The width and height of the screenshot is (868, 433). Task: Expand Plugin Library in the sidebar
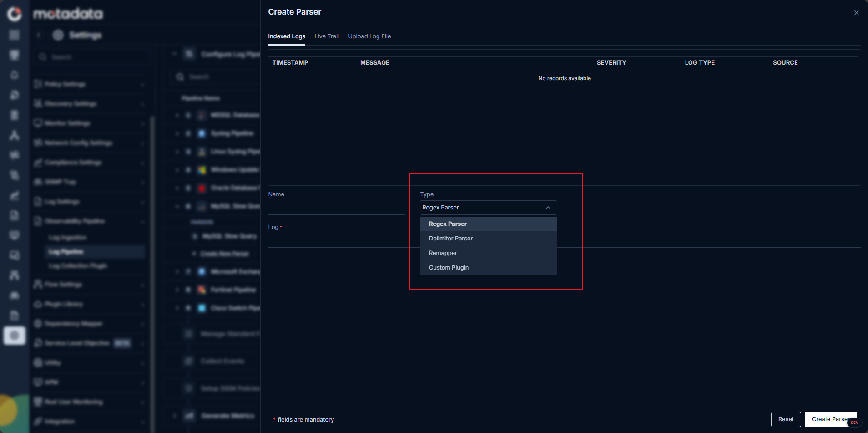[90, 304]
